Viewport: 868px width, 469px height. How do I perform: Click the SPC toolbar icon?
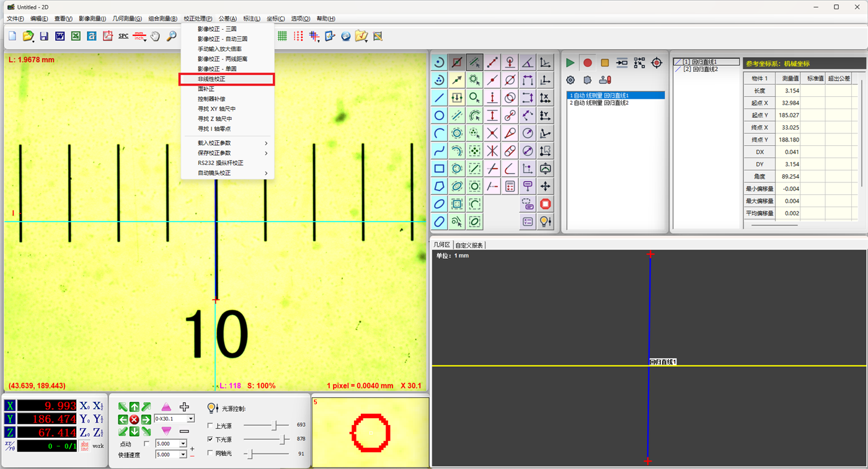(123, 36)
